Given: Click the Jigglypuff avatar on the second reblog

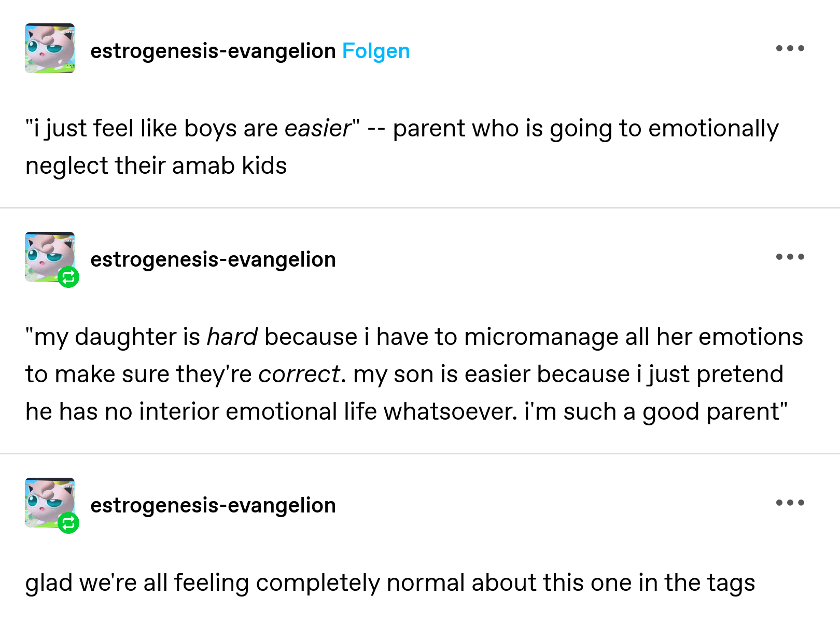Looking at the screenshot, I should pyautogui.click(x=50, y=257).
